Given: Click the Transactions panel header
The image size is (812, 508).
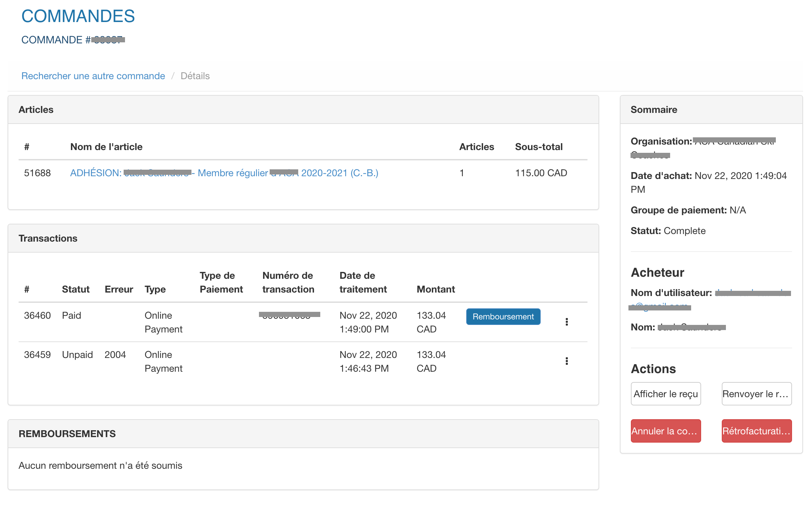Looking at the screenshot, I should pyautogui.click(x=48, y=238).
